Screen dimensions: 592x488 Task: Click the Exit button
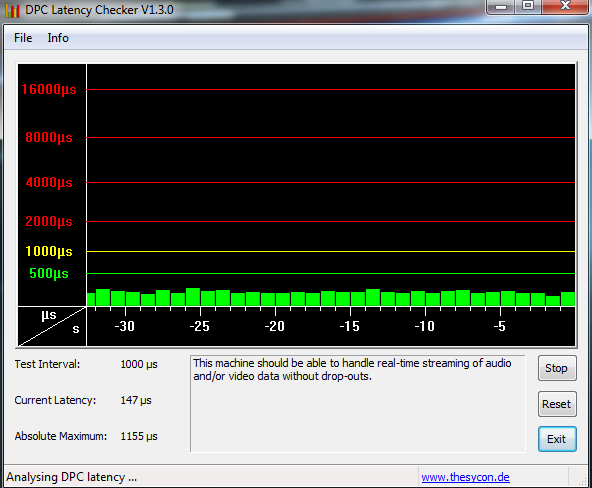click(x=557, y=439)
